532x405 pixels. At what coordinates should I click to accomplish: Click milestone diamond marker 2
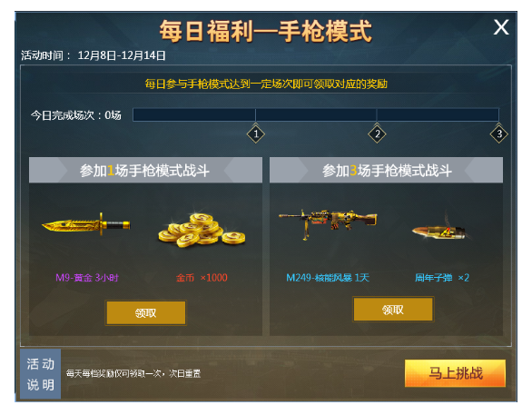[x=377, y=133]
